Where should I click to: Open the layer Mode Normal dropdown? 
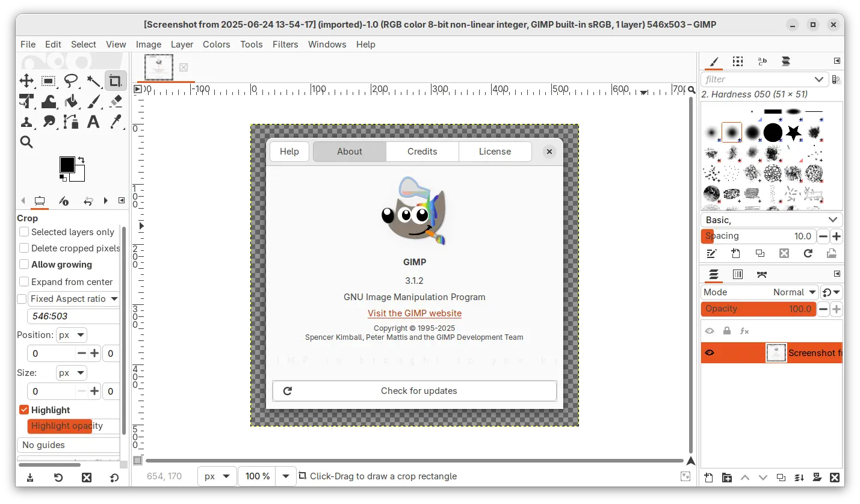759,292
